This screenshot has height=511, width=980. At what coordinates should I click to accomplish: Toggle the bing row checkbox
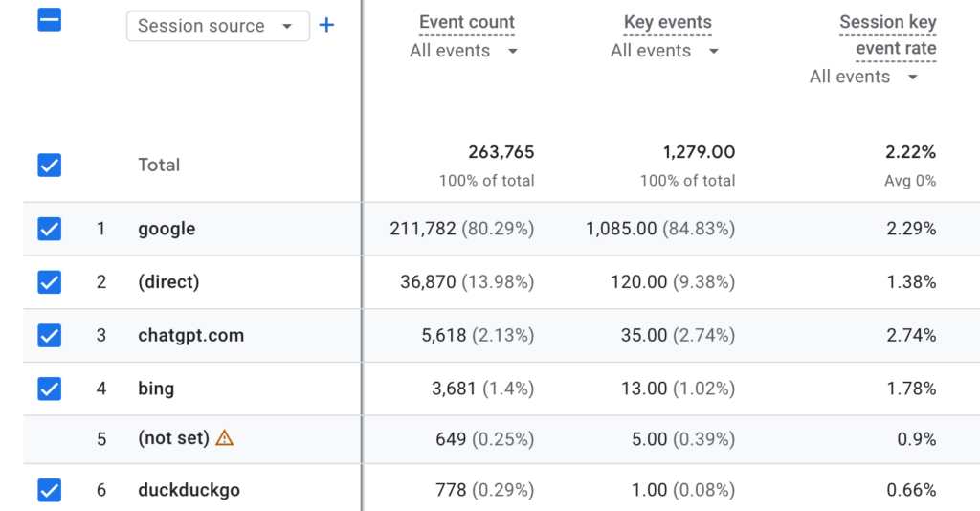(x=49, y=389)
